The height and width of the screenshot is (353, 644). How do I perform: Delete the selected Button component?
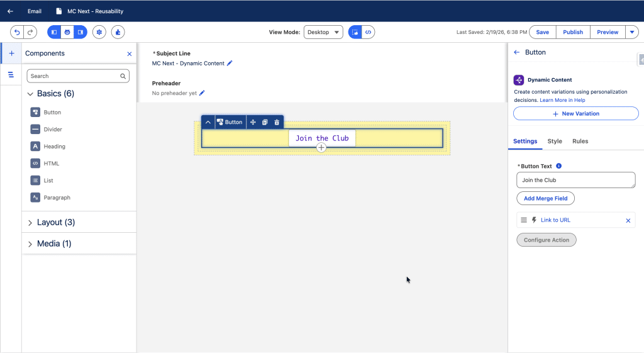pyautogui.click(x=277, y=122)
